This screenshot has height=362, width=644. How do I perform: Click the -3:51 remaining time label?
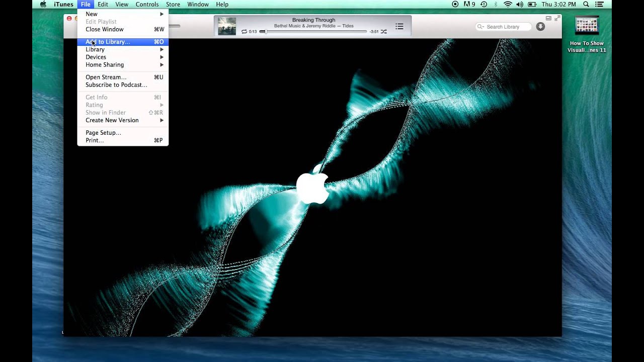[374, 32]
